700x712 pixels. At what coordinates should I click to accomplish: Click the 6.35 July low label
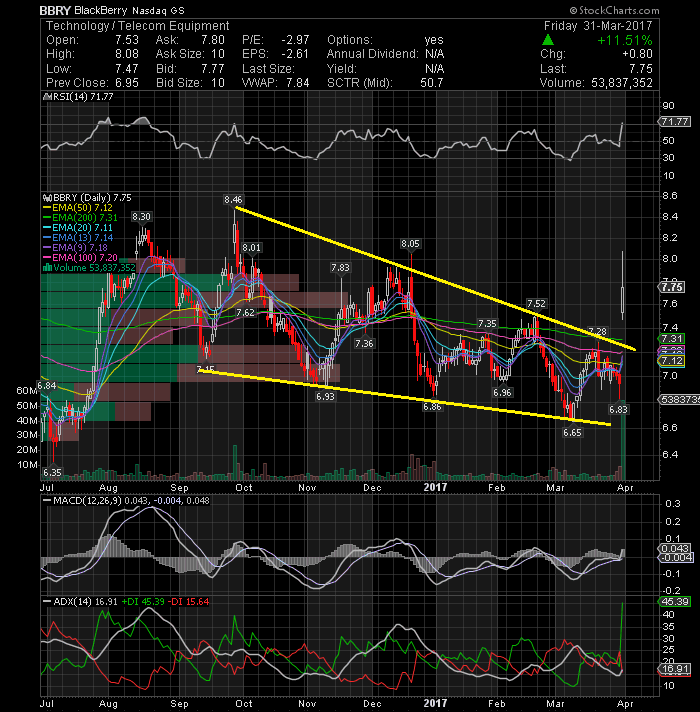[x=52, y=473]
